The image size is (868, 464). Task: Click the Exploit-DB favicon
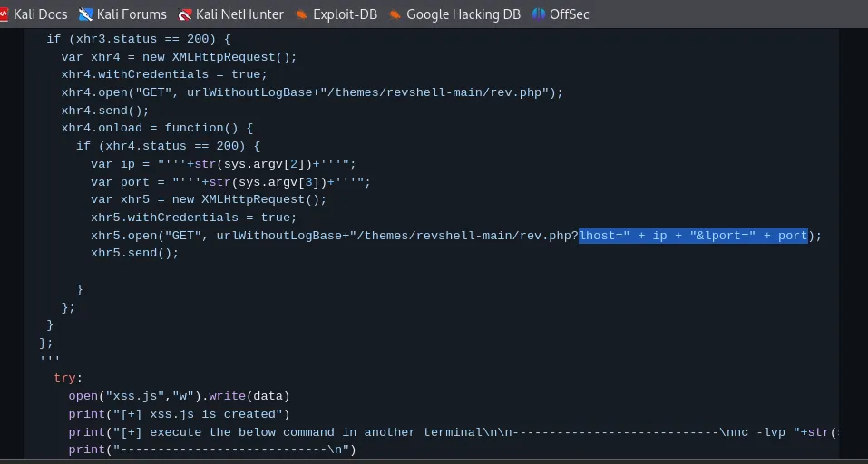coord(302,14)
